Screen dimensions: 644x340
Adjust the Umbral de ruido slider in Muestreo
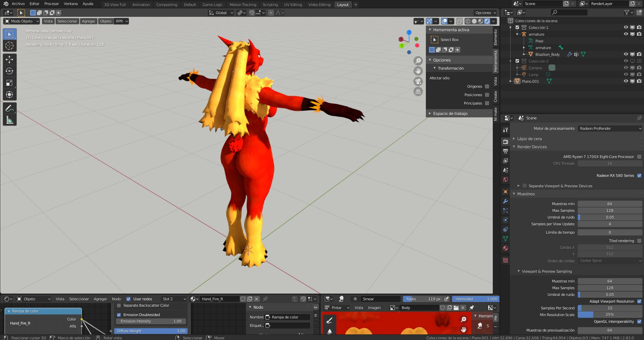point(610,217)
